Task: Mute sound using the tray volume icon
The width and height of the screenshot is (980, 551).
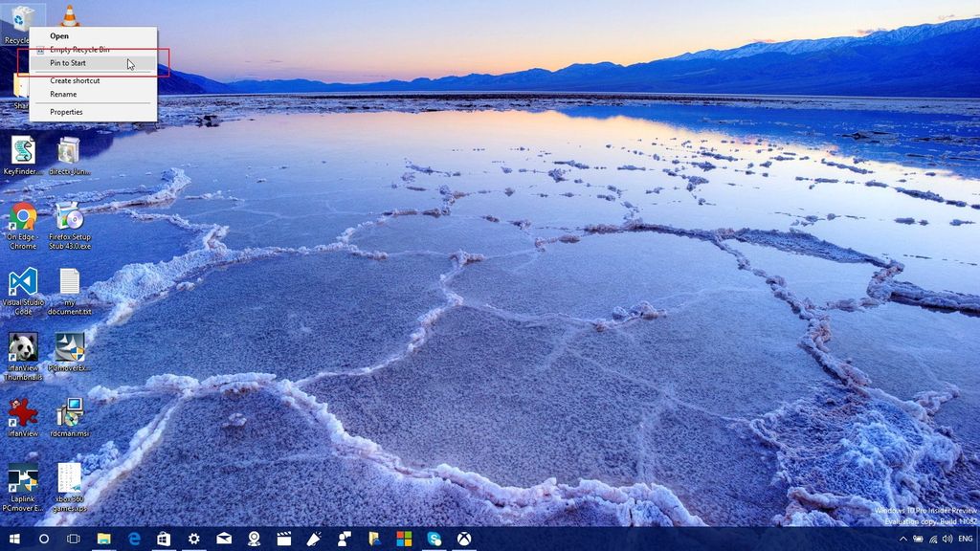Action: [947, 539]
